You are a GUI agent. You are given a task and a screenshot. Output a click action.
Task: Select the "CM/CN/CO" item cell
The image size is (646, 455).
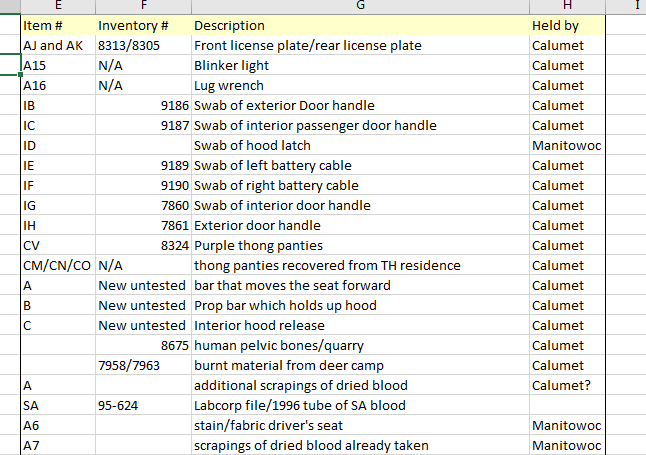tap(56, 265)
